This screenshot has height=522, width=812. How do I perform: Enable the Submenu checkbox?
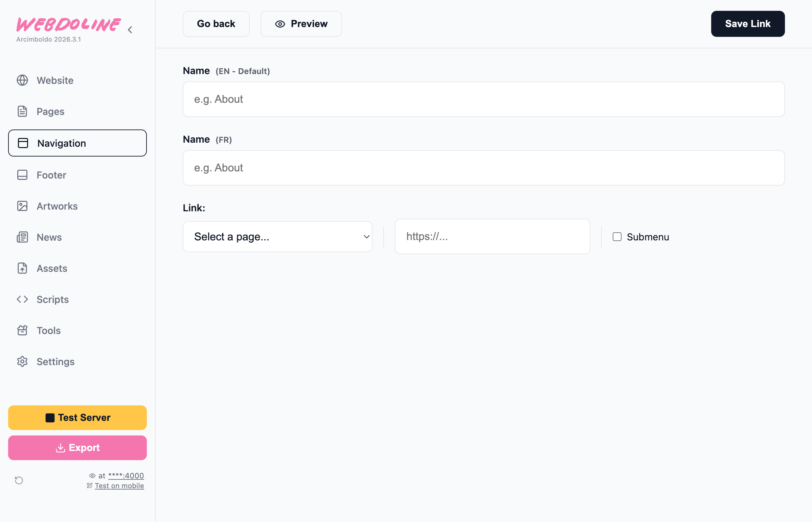click(617, 237)
